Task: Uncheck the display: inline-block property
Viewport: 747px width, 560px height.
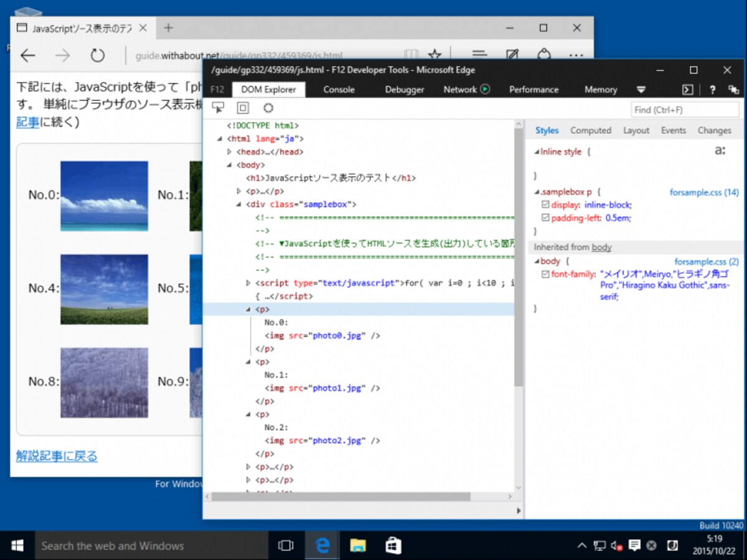Action: (x=546, y=205)
